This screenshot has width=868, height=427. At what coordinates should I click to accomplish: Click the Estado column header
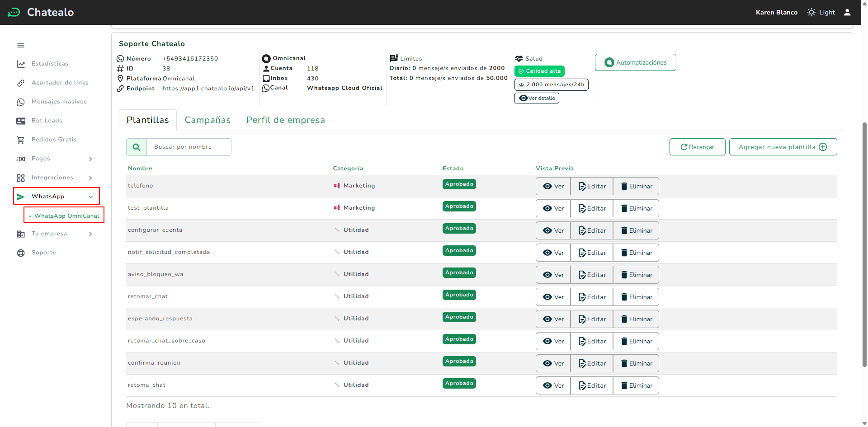coord(453,169)
